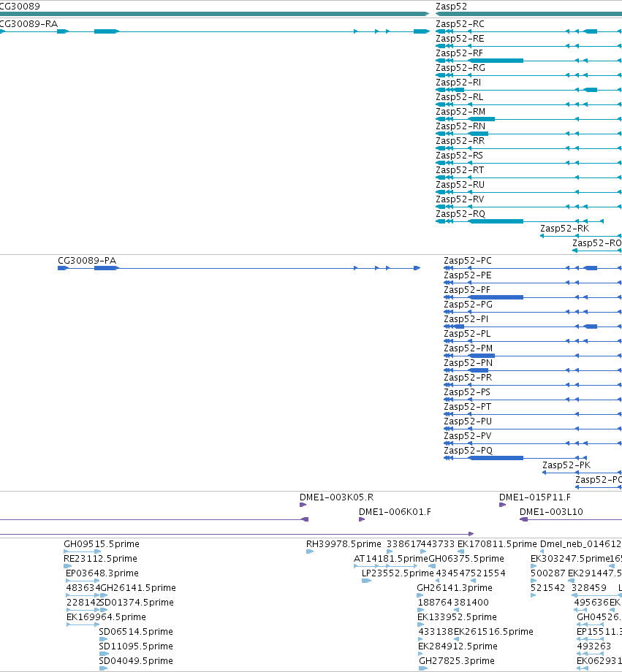The image size is (622, 672).
Task: Click the EP03648.3prime EST label
Action: [x=102, y=573]
